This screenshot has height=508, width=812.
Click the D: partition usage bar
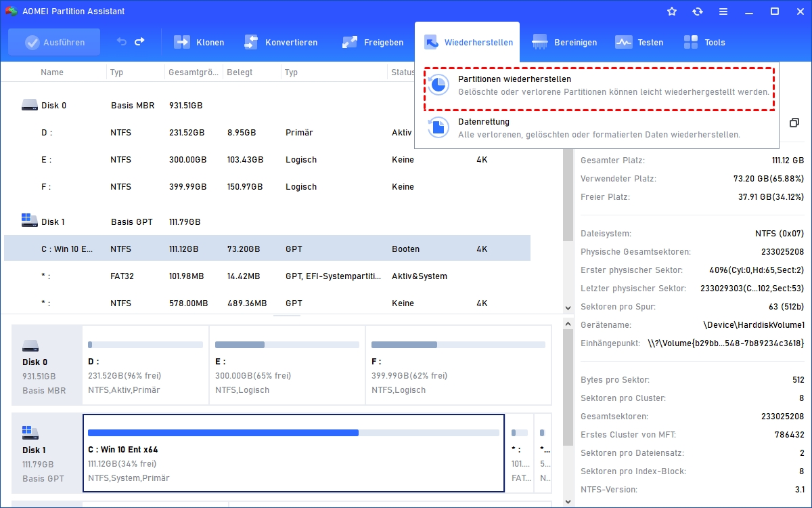[x=145, y=345]
